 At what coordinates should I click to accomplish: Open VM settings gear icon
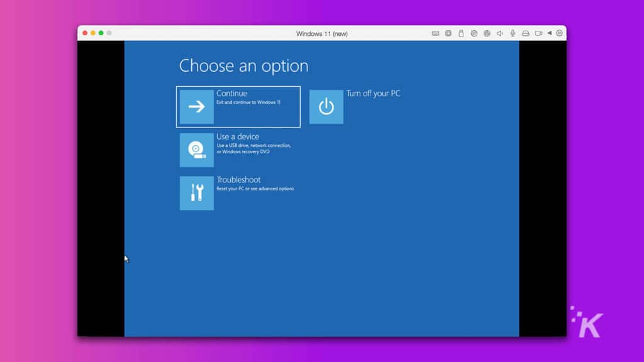(559, 33)
